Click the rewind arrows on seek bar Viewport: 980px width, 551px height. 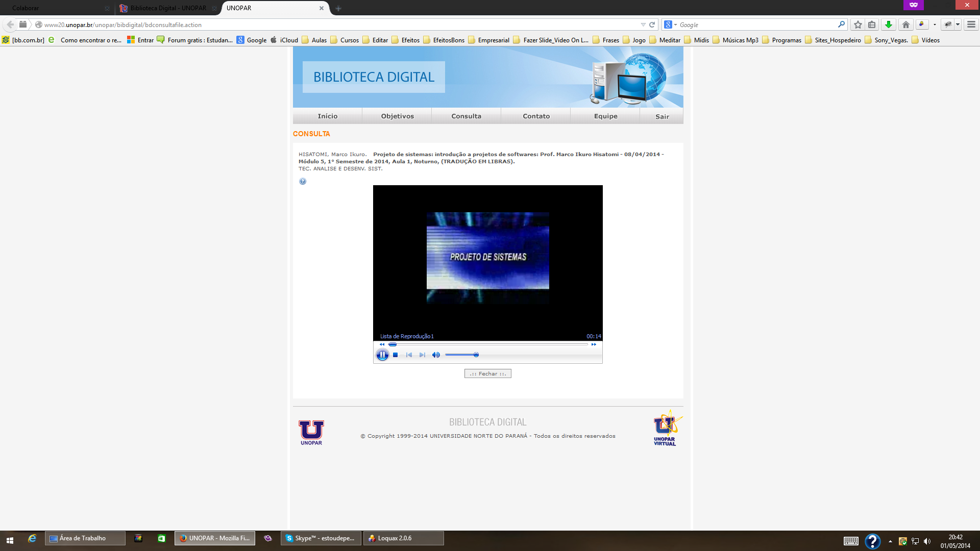coord(382,344)
